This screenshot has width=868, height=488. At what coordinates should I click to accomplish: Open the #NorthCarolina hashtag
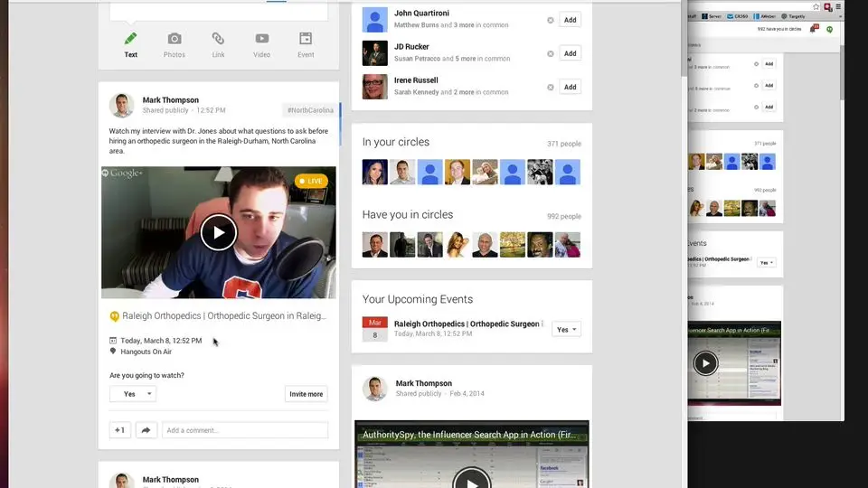coord(310,110)
